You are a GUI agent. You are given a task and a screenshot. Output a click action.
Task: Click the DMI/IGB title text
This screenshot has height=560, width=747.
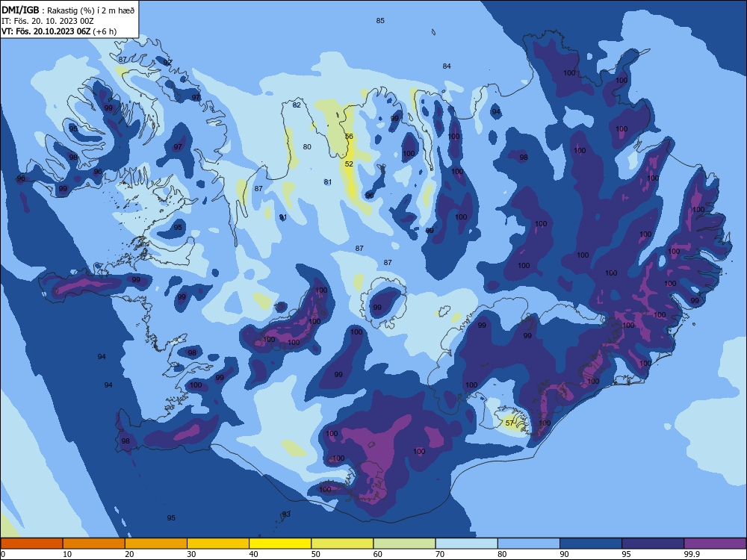(x=20, y=10)
